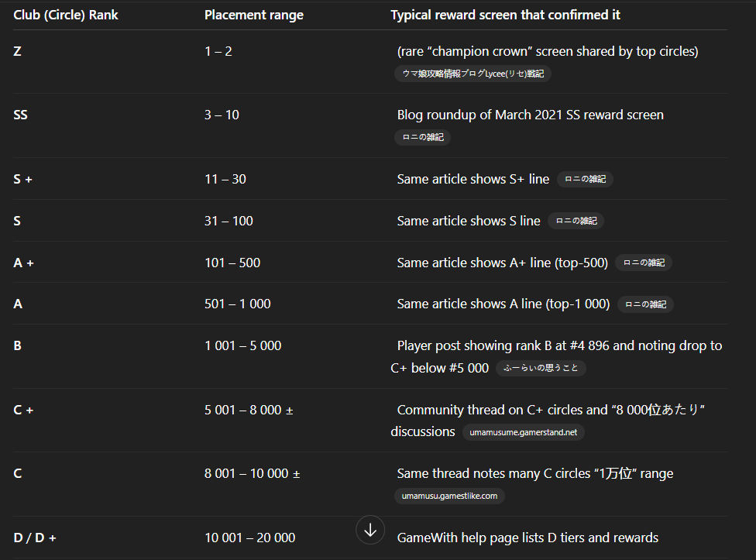Open the ロニの雑記 citation under the SS reward row
The height and width of the screenshot is (560, 756).
423,137
